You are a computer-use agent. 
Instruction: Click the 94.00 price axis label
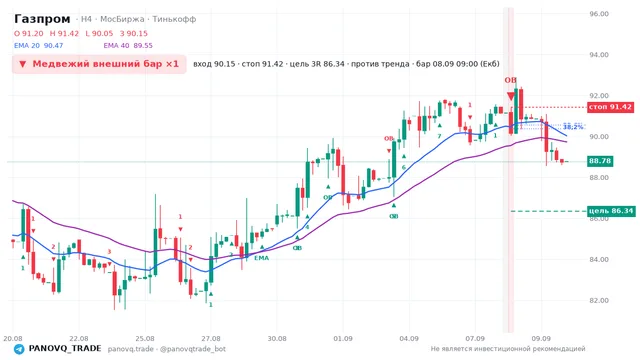click(x=599, y=55)
